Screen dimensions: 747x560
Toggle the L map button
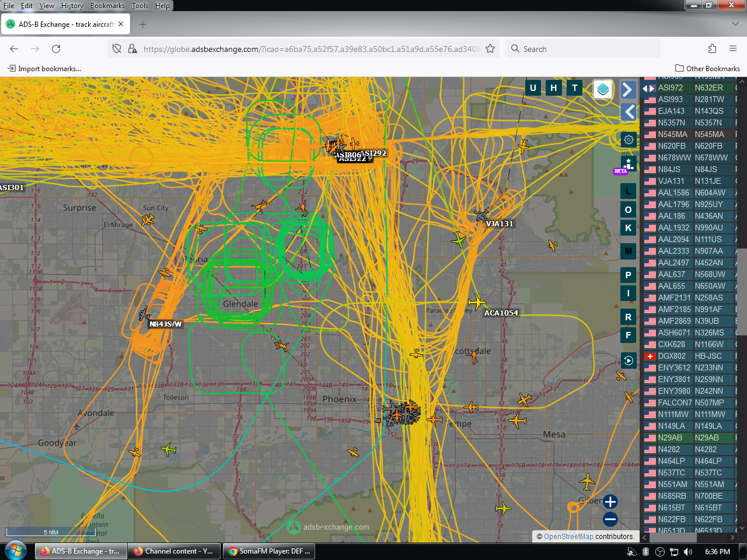628,191
